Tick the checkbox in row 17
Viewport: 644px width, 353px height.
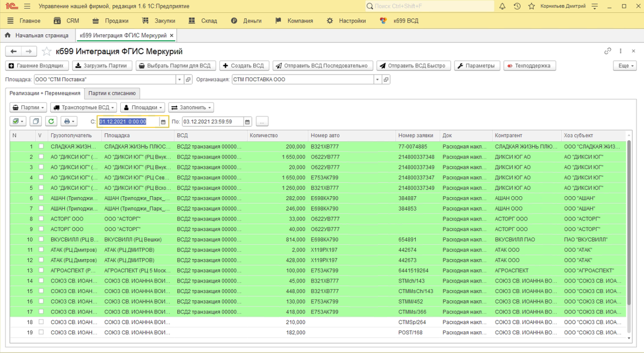click(41, 312)
